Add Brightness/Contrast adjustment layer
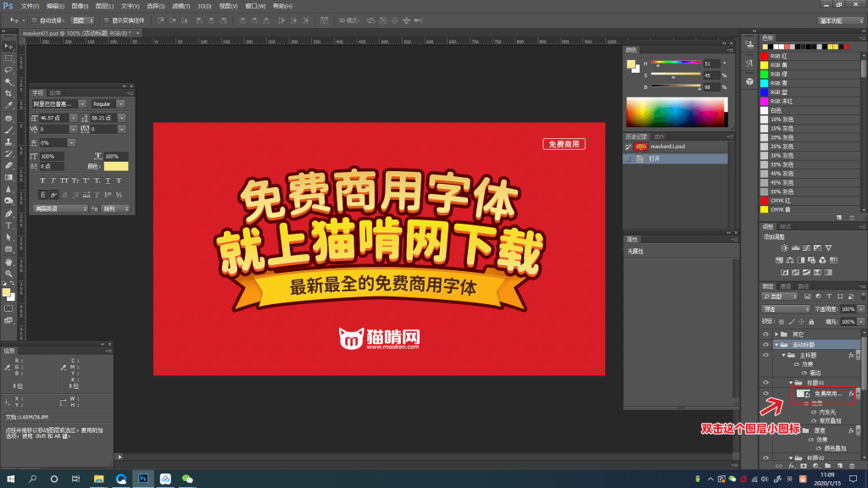 (x=784, y=248)
